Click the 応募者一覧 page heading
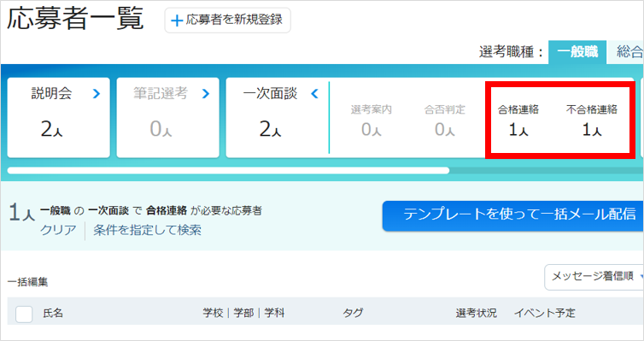 point(75,19)
